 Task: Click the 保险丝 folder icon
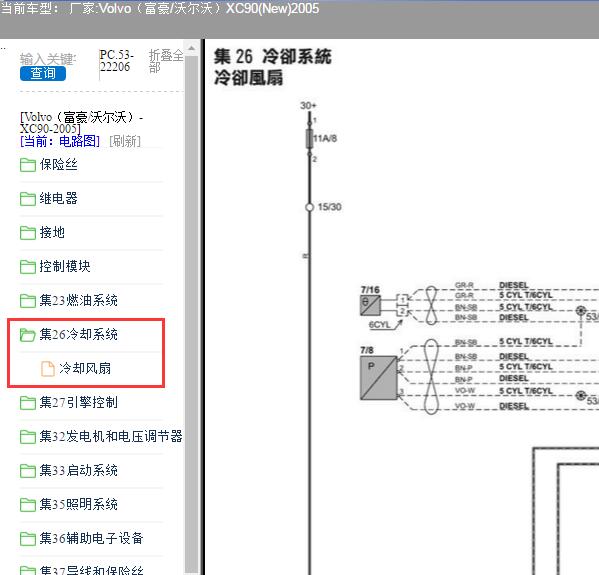click(x=28, y=165)
